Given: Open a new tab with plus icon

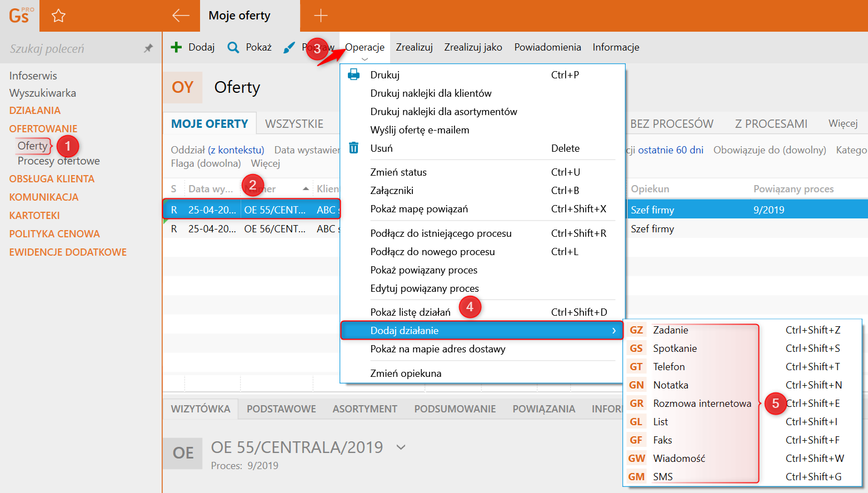Looking at the screenshot, I should pos(321,16).
